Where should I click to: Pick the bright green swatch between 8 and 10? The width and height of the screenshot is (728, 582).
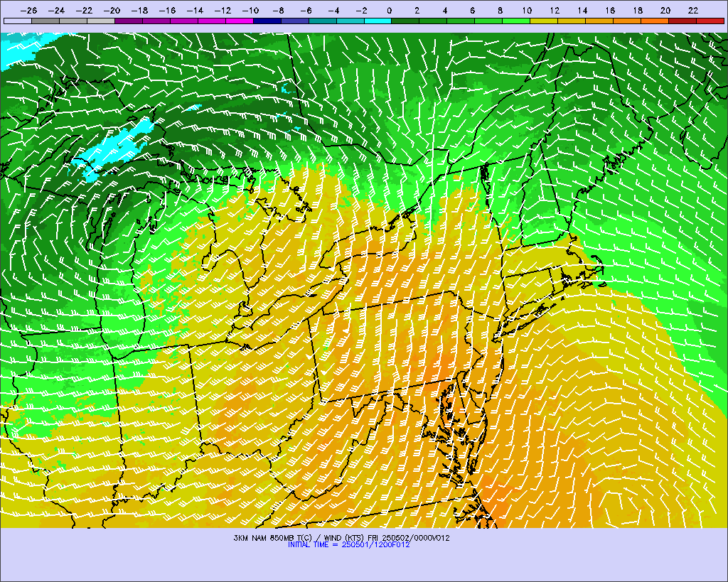tap(516, 21)
